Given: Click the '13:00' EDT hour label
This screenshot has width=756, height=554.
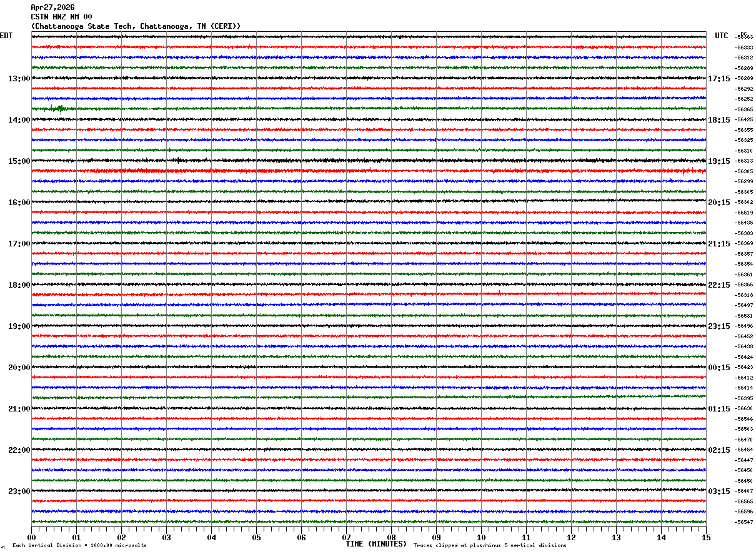Looking at the screenshot, I should point(19,79).
